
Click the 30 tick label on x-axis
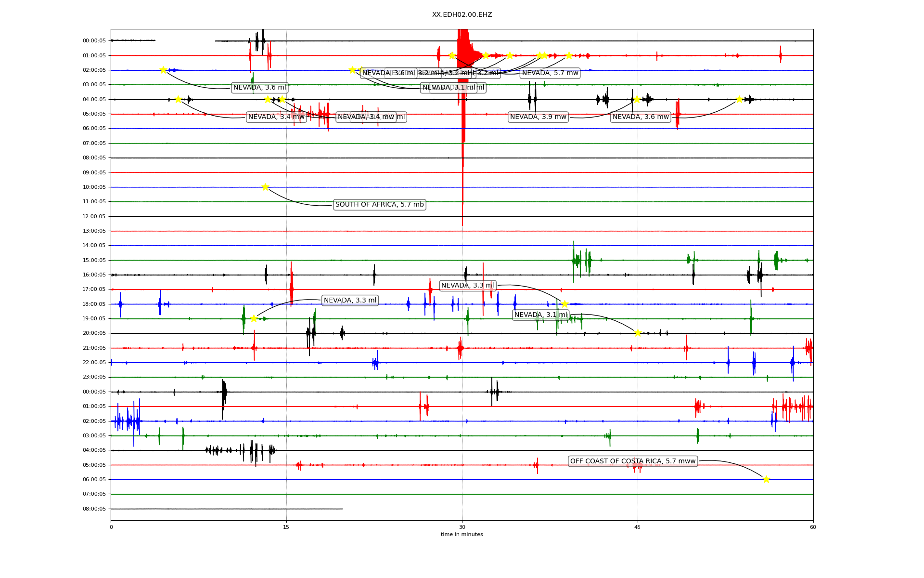click(x=462, y=527)
